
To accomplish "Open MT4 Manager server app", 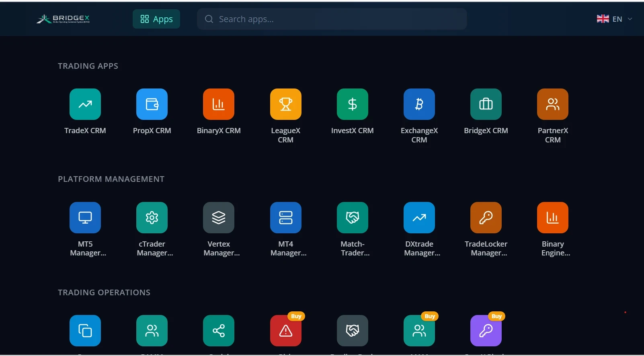I will [286, 218].
